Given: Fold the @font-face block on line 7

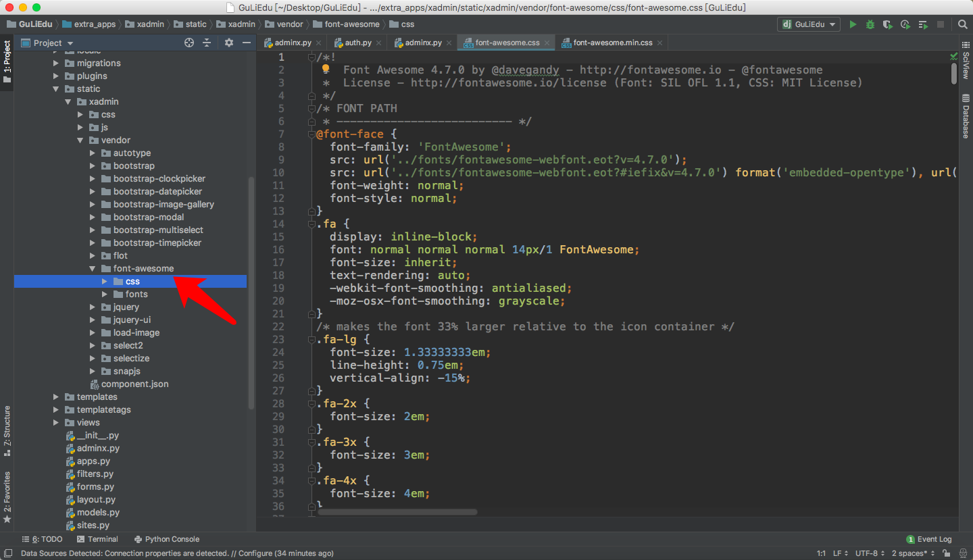Looking at the screenshot, I should [311, 134].
